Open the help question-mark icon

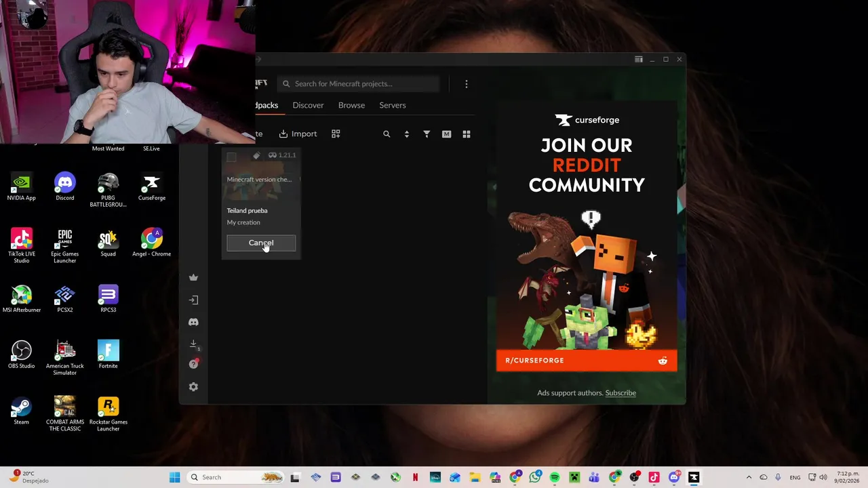(193, 365)
